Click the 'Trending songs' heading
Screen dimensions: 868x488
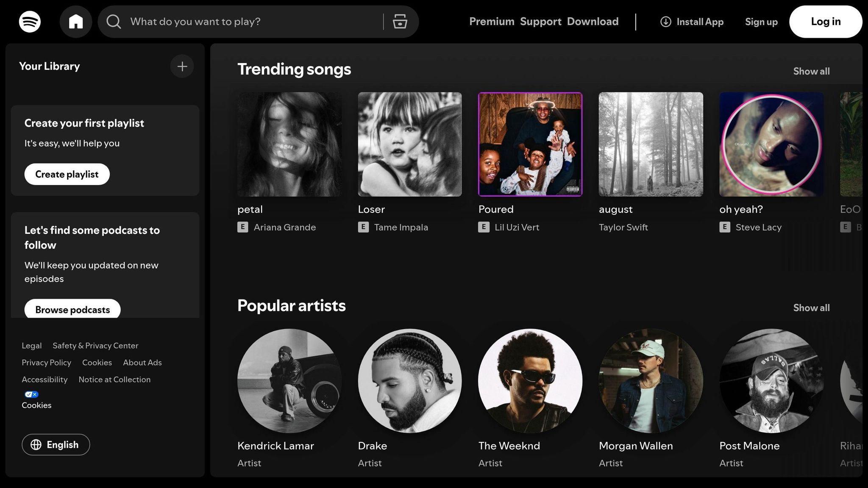294,69
